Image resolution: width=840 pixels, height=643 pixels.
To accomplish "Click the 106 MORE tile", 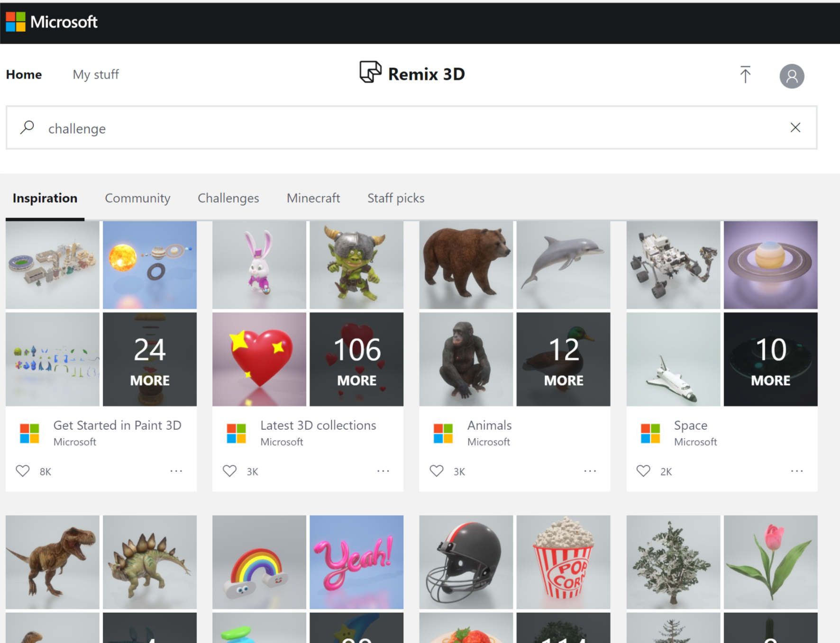I will coord(356,359).
